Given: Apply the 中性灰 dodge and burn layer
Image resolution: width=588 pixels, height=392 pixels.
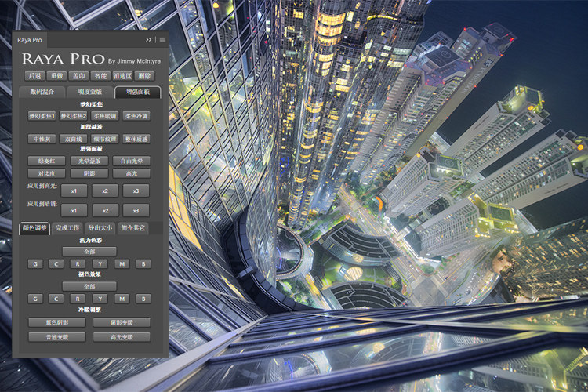Looking at the screenshot, I should point(42,140).
